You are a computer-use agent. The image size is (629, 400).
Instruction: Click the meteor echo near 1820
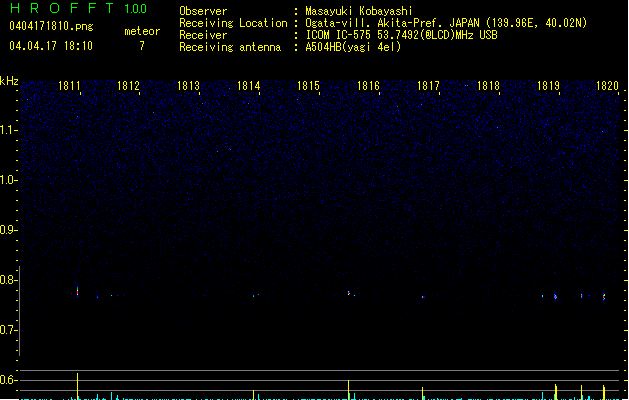coord(604,297)
